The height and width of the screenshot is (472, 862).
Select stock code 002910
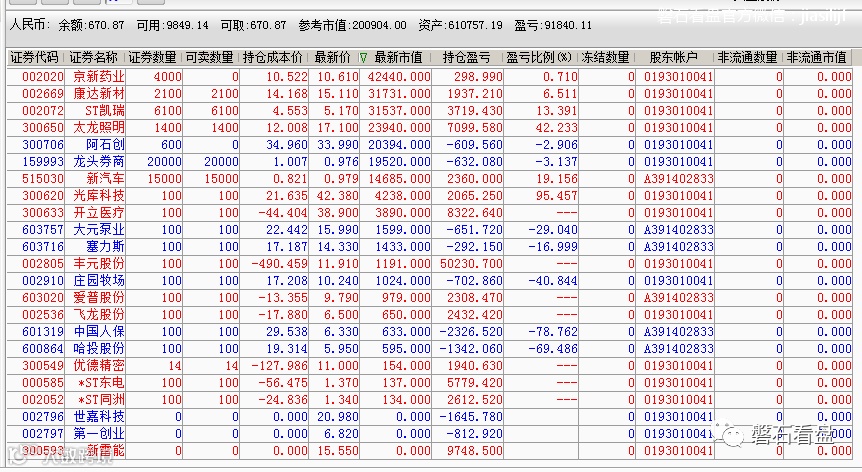(x=43, y=281)
